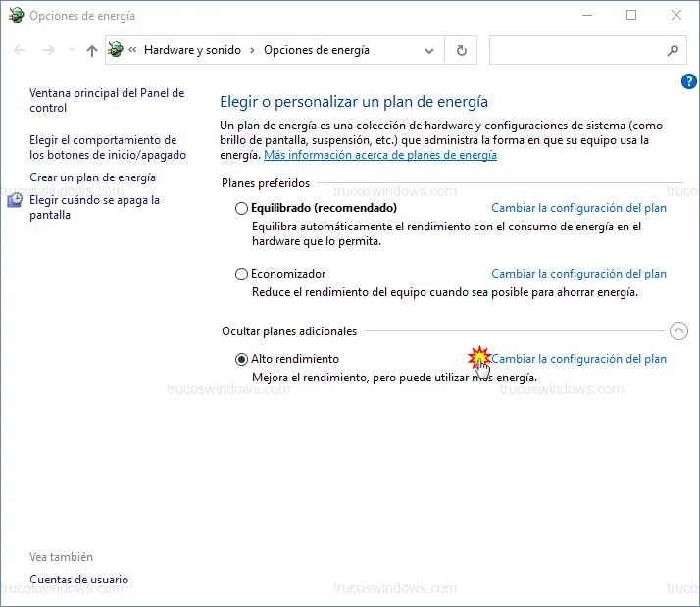Collapse the additional plans section chevron
This screenshot has width=700, height=607.
(x=678, y=331)
